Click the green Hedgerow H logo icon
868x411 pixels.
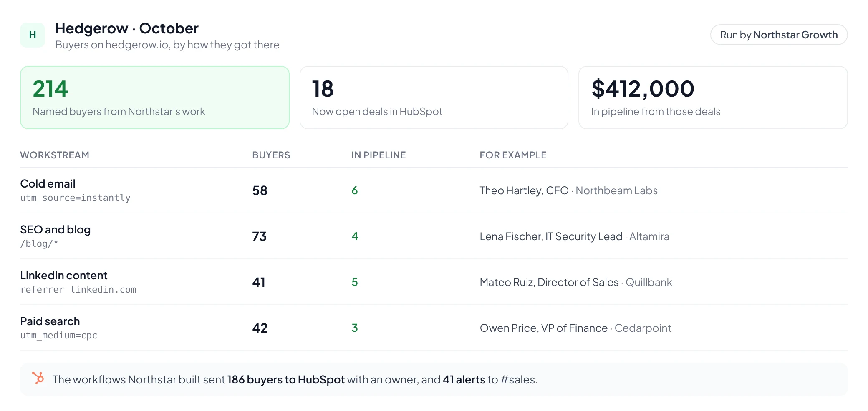pyautogui.click(x=33, y=35)
